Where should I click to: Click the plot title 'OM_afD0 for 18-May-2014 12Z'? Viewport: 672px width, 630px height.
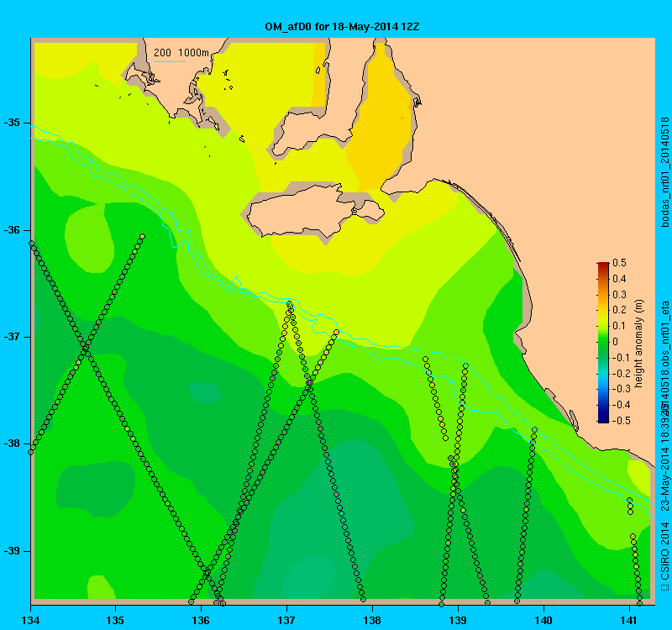[x=342, y=27]
